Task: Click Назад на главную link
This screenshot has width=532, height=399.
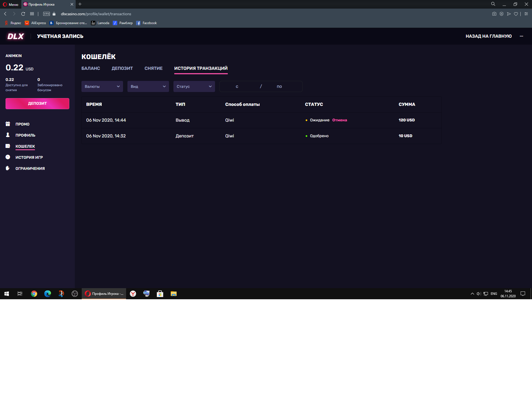Action: [x=488, y=36]
